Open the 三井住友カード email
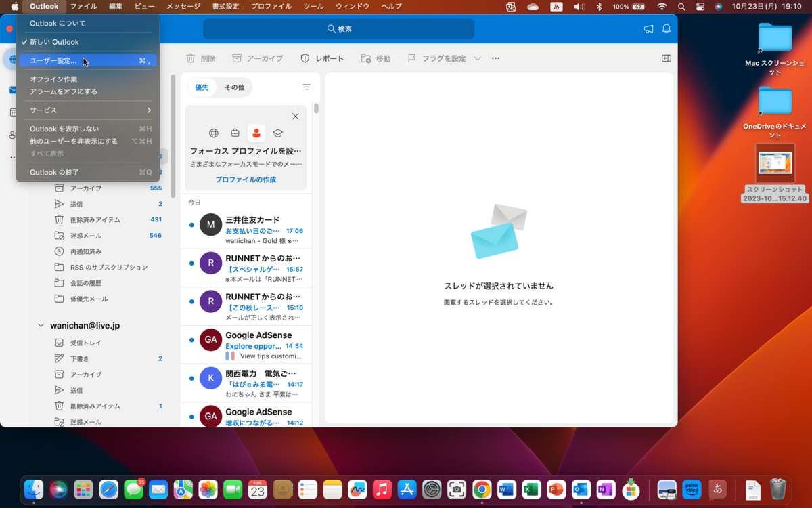Image resolution: width=812 pixels, height=508 pixels. (x=246, y=230)
